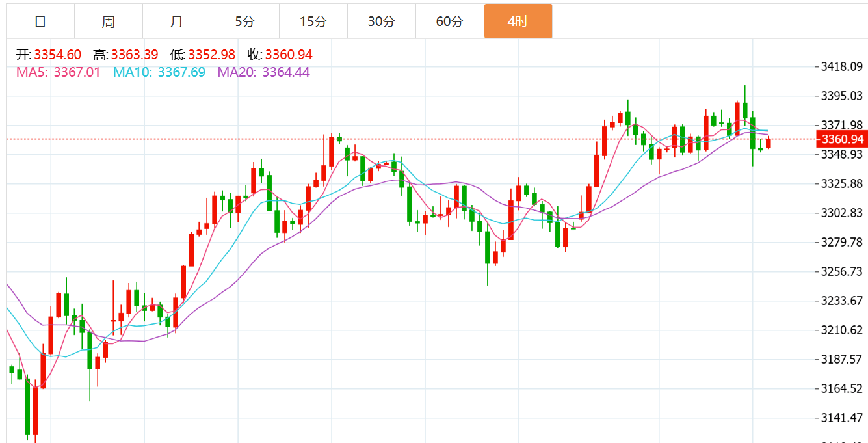Image resolution: width=868 pixels, height=443 pixels.
Task: Choose the 30分 timeframe tab
Action: (382, 21)
